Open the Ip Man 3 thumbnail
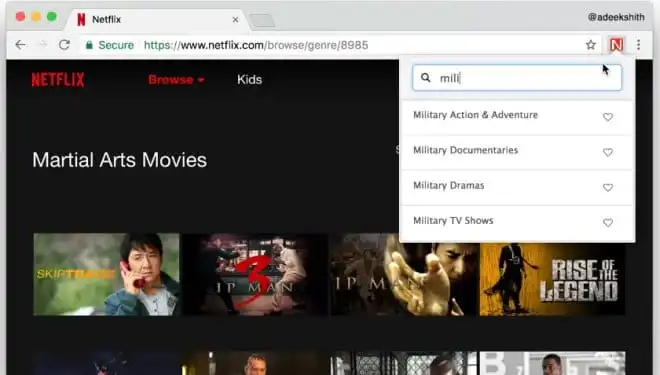660x375 pixels. click(255, 274)
